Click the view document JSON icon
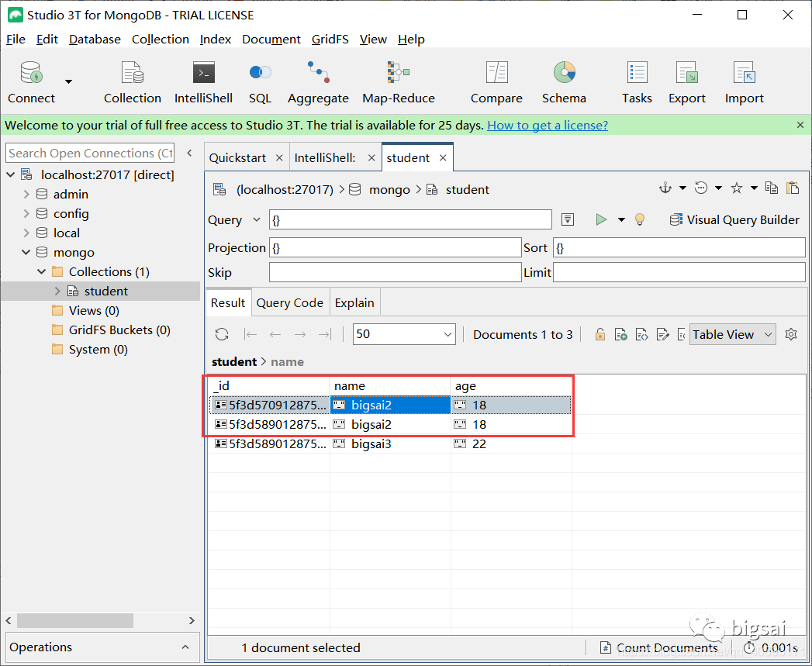 641,335
